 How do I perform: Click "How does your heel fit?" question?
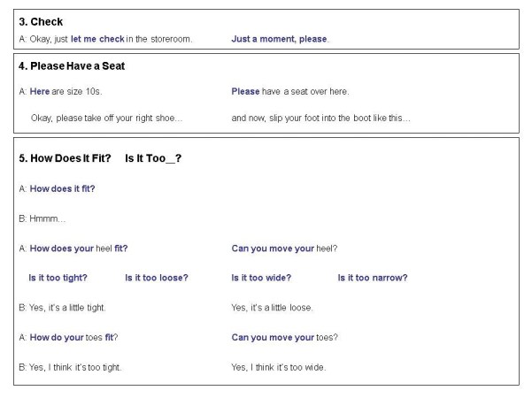pyautogui.click(x=78, y=249)
